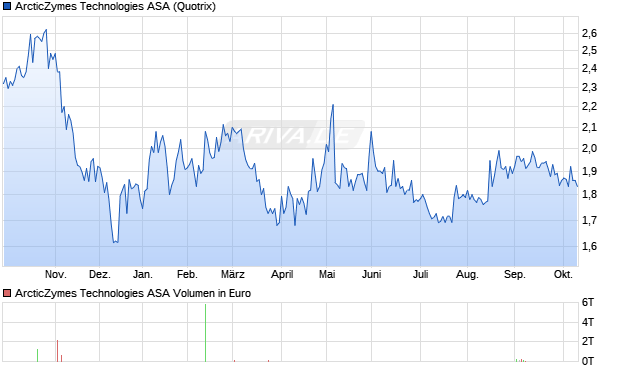The width and height of the screenshot is (620, 371).
Task: Click the 1,9 price axis value
Action: [590, 171]
